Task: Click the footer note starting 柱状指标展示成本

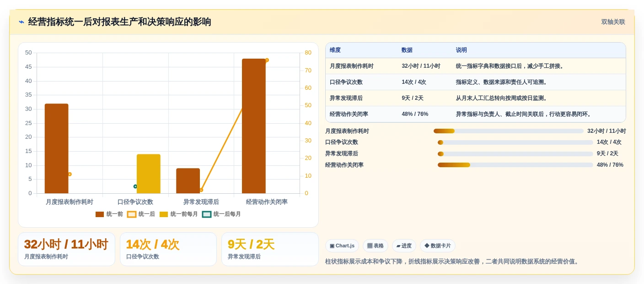Action: 453,262
